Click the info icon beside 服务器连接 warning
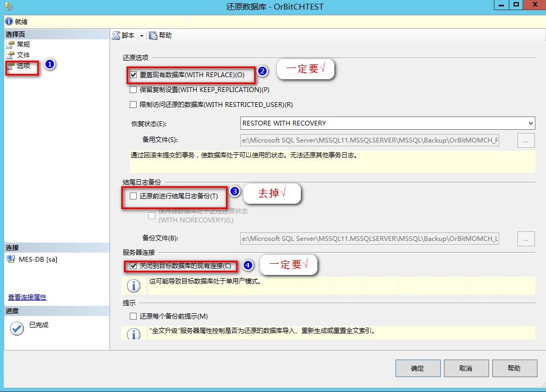 point(133,285)
